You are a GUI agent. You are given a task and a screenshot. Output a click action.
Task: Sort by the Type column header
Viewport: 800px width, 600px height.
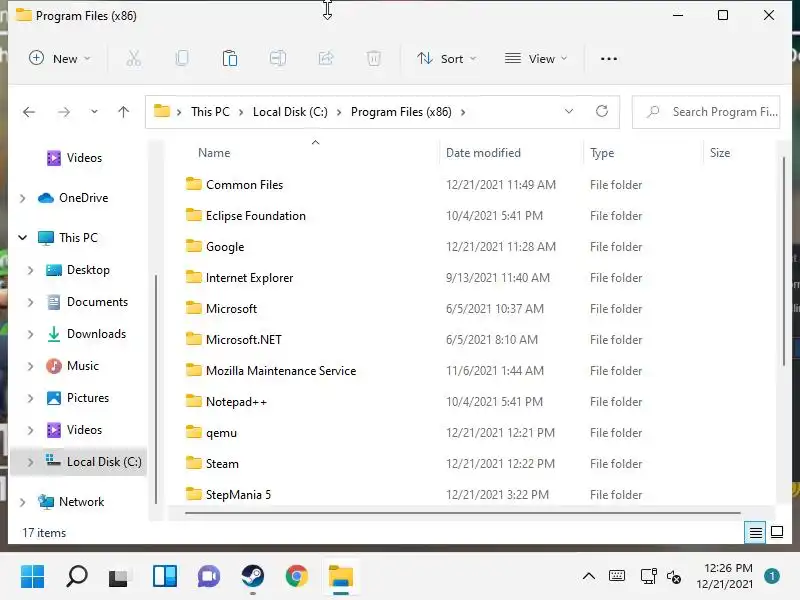[x=602, y=153]
